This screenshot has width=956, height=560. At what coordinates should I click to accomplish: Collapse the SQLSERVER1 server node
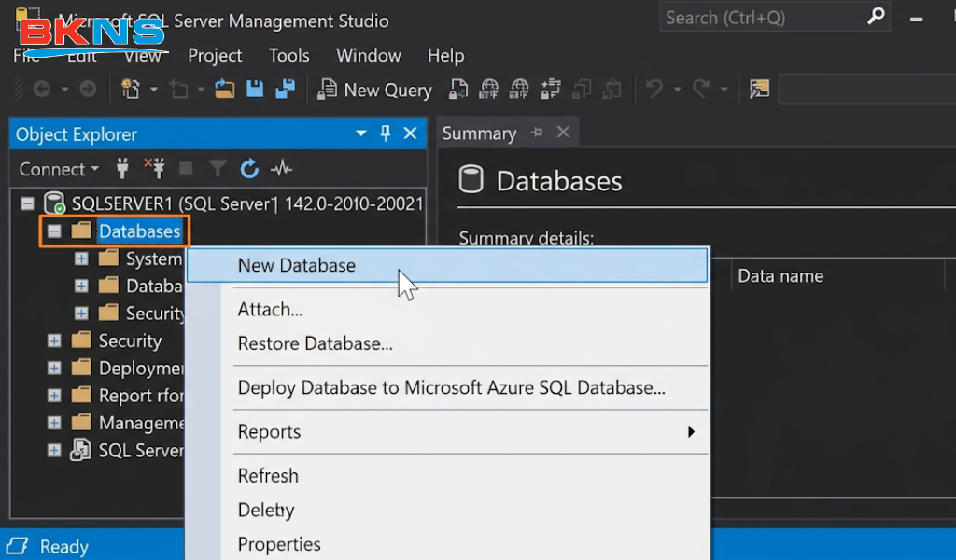click(27, 203)
